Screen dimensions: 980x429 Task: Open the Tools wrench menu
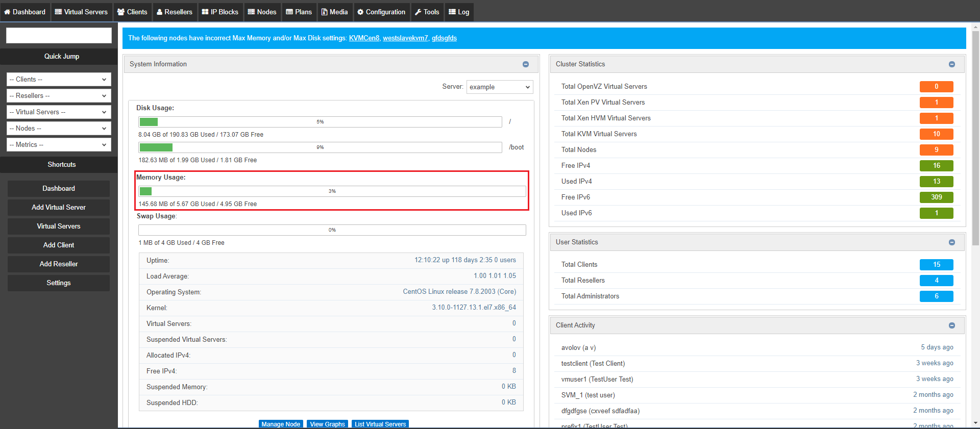tap(427, 12)
